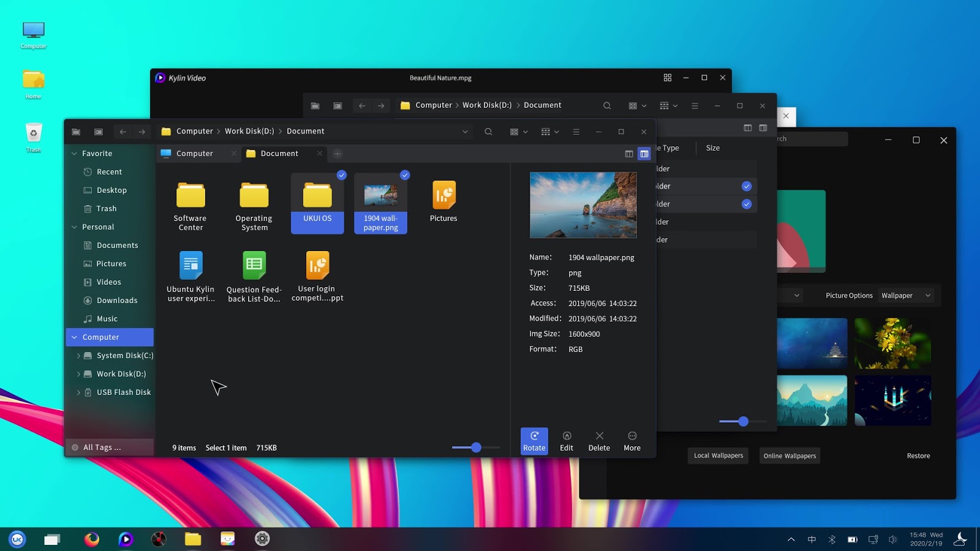This screenshot has height=551, width=980.
Task: Click the search icon in the file manager toolbar
Action: coord(488,131)
